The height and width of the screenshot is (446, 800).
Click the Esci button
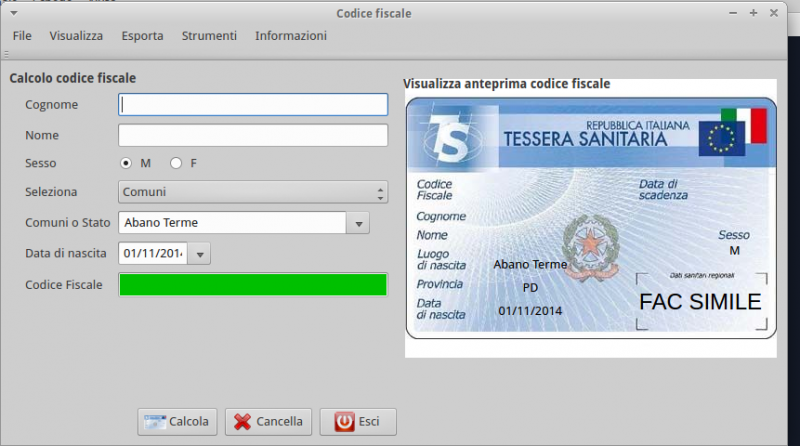tap(358, 422)
